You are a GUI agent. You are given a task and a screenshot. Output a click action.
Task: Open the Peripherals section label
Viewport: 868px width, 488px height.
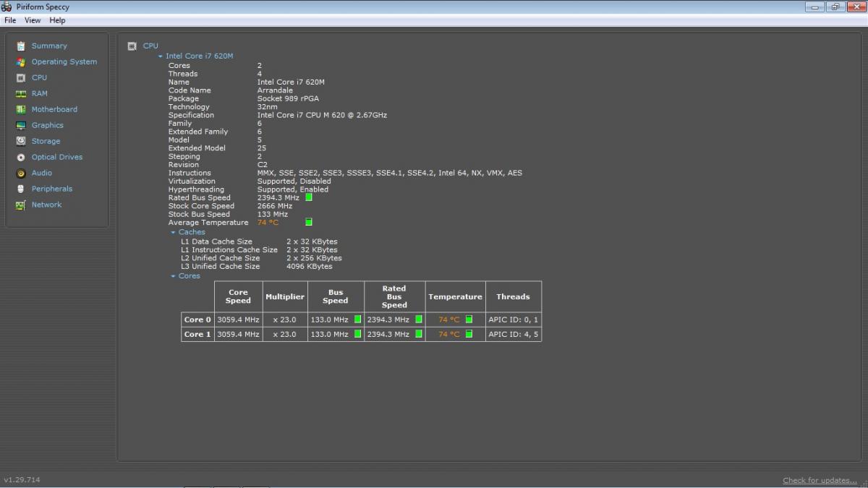52,189
